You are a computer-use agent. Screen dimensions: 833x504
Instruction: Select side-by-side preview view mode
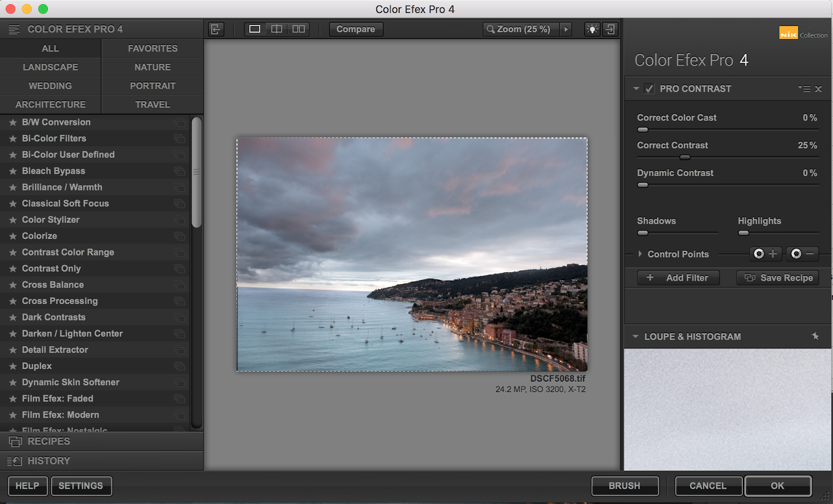[x=298, y=29]
